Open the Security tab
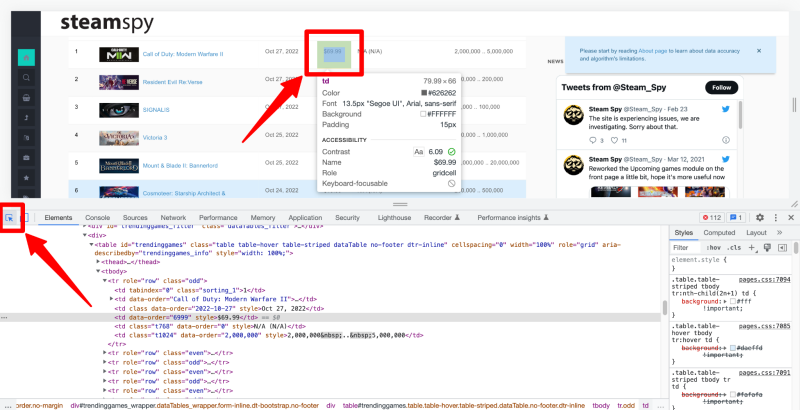This screenshot has width=800, height=410. 347,218
